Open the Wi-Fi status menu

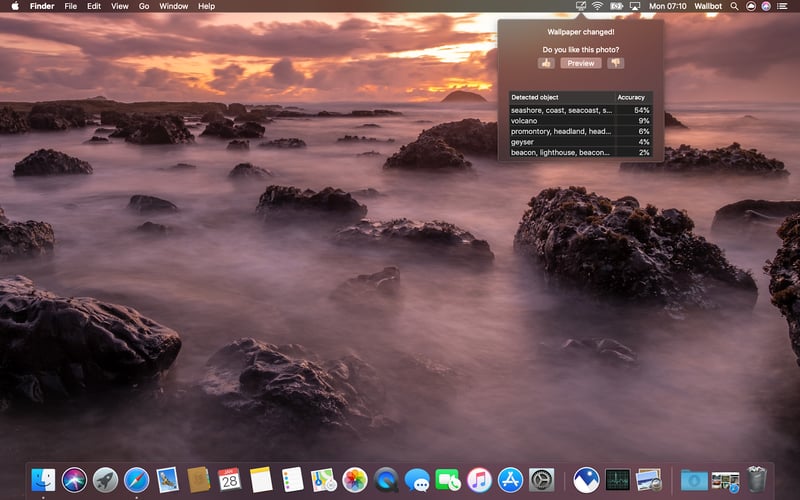(597, 6)
